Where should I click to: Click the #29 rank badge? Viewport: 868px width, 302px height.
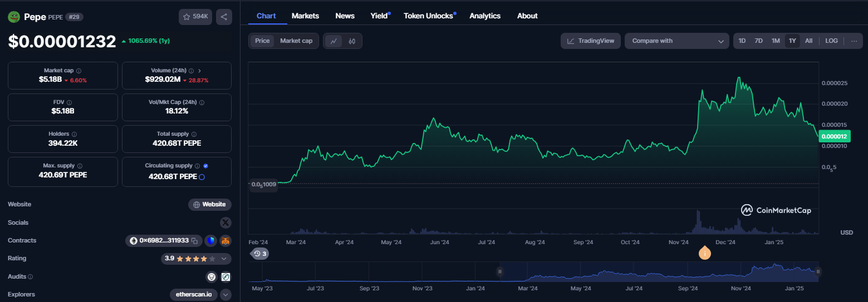tap(74, 17)
